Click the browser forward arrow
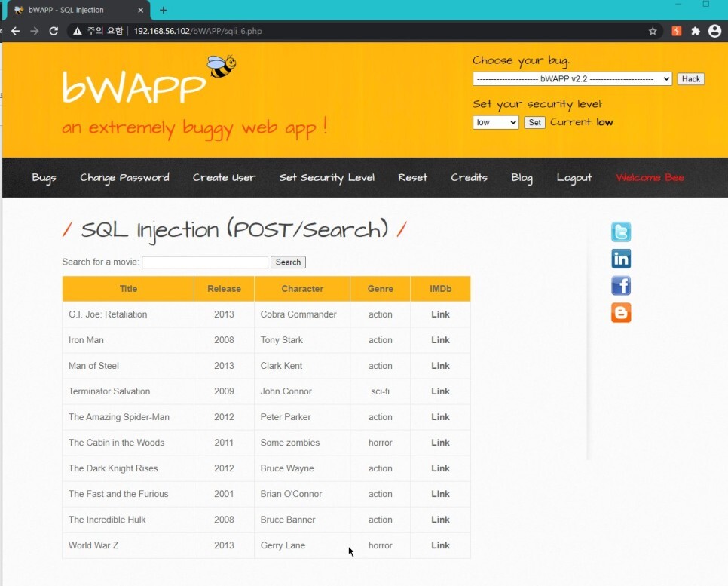The image size is (728, 586). [x=35, y=31]
